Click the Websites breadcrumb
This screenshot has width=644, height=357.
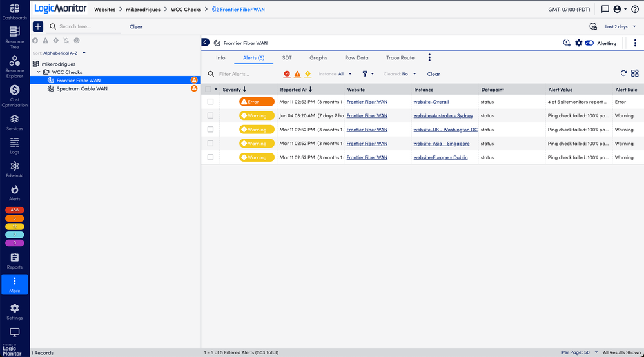104,10
